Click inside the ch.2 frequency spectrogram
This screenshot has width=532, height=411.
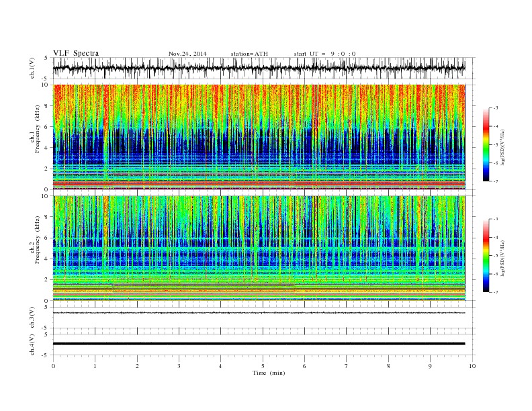coord(259,248)
